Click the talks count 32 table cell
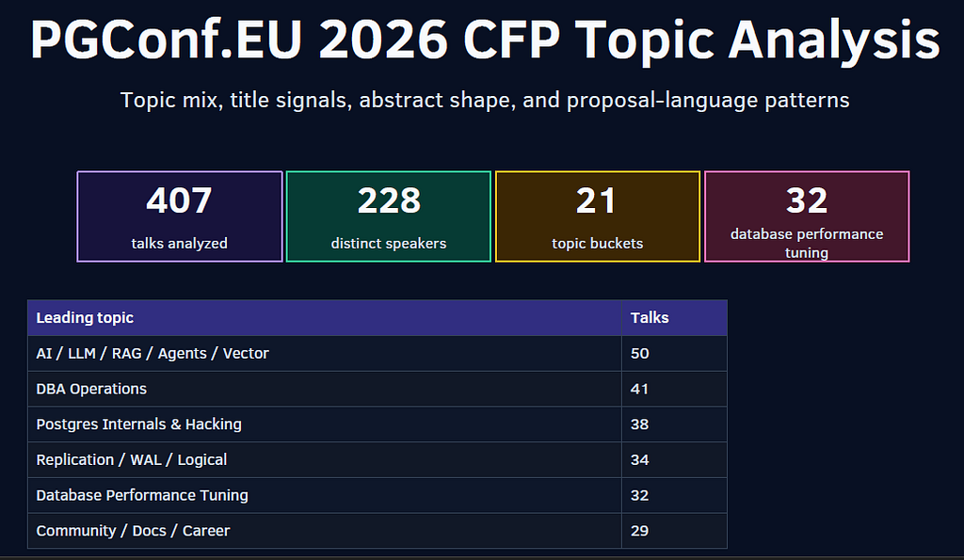 click(x=674, y=495)
